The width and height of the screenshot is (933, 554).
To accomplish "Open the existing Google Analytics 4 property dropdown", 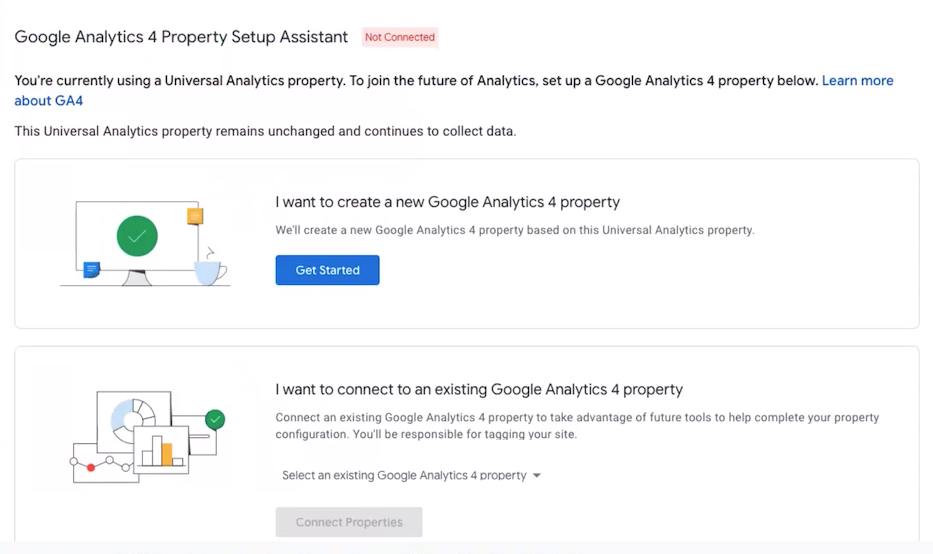I will pos(404,475).
